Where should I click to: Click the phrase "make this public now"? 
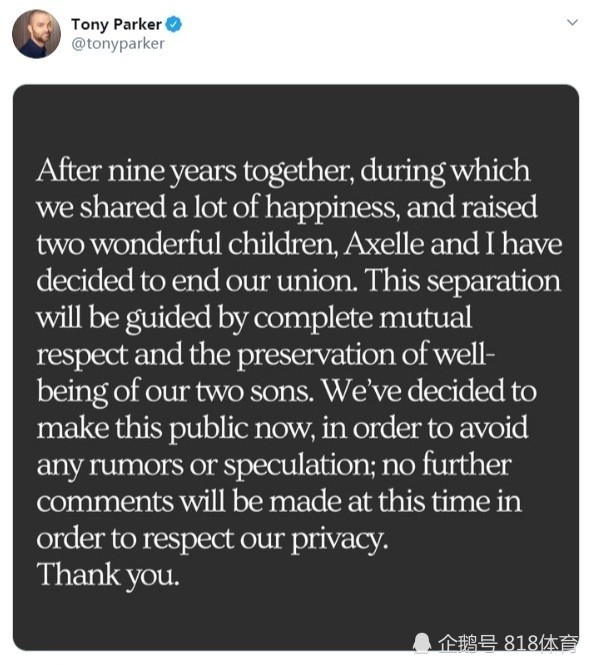tap(176, 428)
